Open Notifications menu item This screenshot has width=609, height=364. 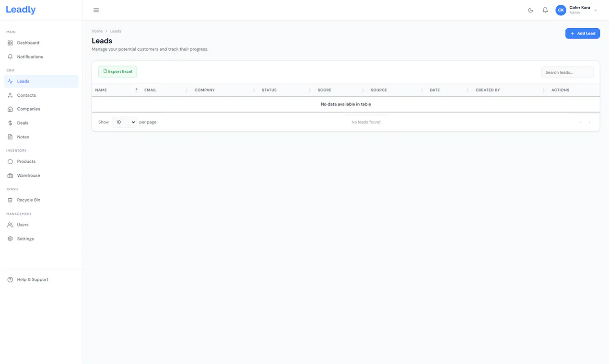pos(41,57)
